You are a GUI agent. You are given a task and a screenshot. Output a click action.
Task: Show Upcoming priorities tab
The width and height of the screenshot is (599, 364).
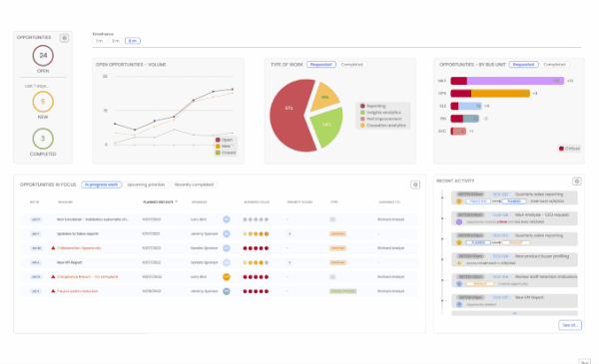click(x=146, y=184)
